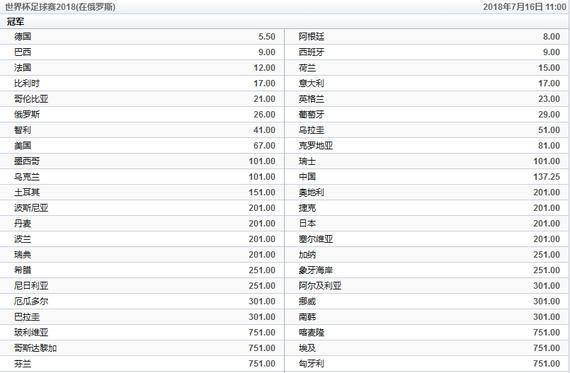
Task: Click the 瑞士 team name
Action: 307,161
